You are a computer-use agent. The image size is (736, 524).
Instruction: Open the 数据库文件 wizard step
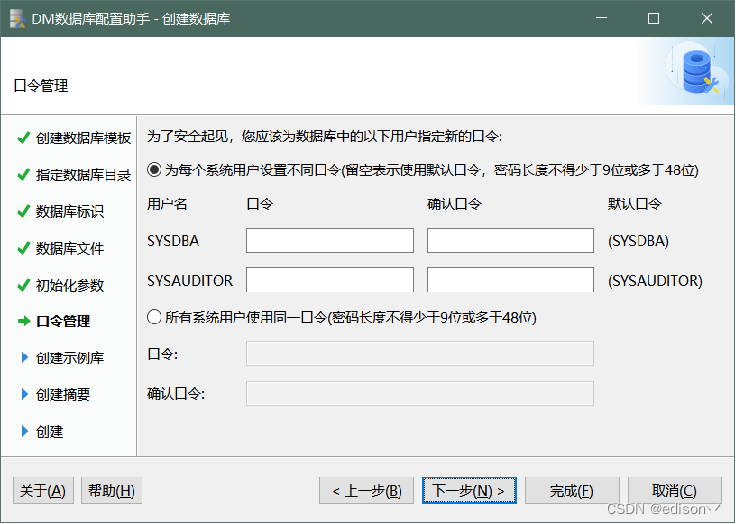[69, 248]
